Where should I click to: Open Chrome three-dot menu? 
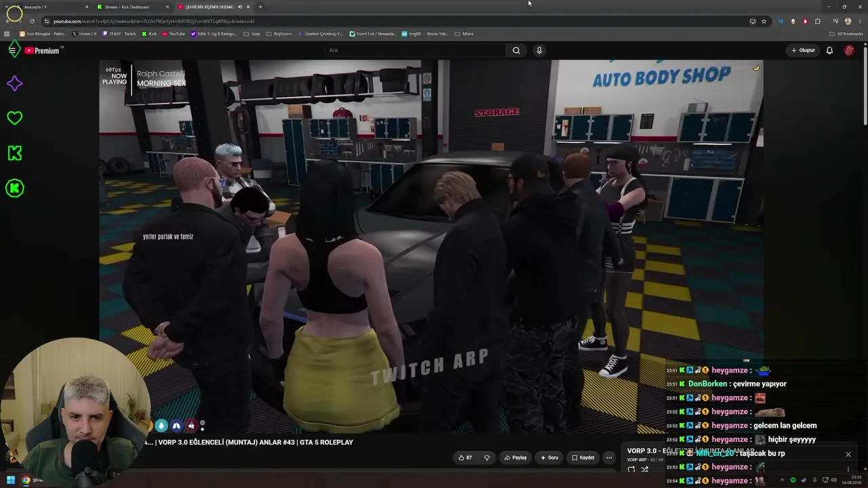coord(859,21)
